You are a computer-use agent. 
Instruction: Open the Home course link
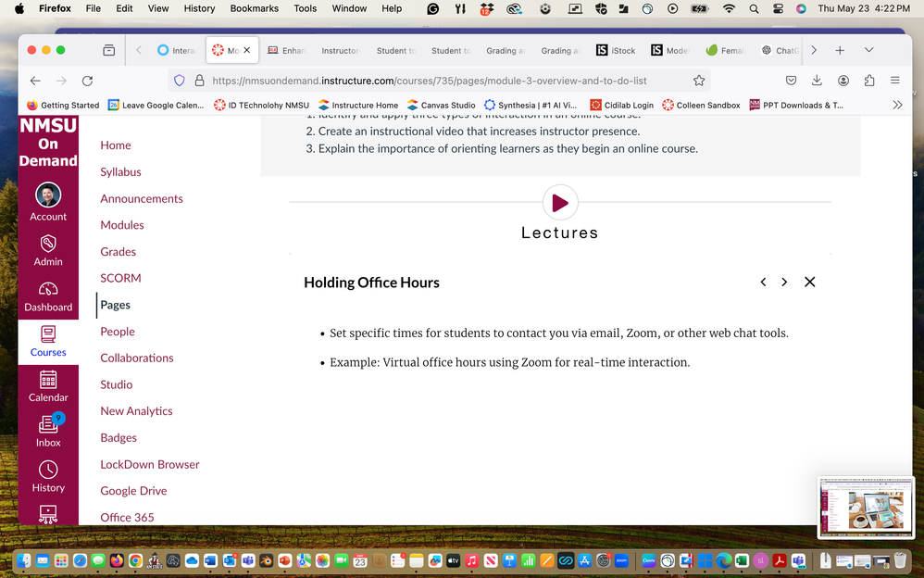[x=116, y=145]
